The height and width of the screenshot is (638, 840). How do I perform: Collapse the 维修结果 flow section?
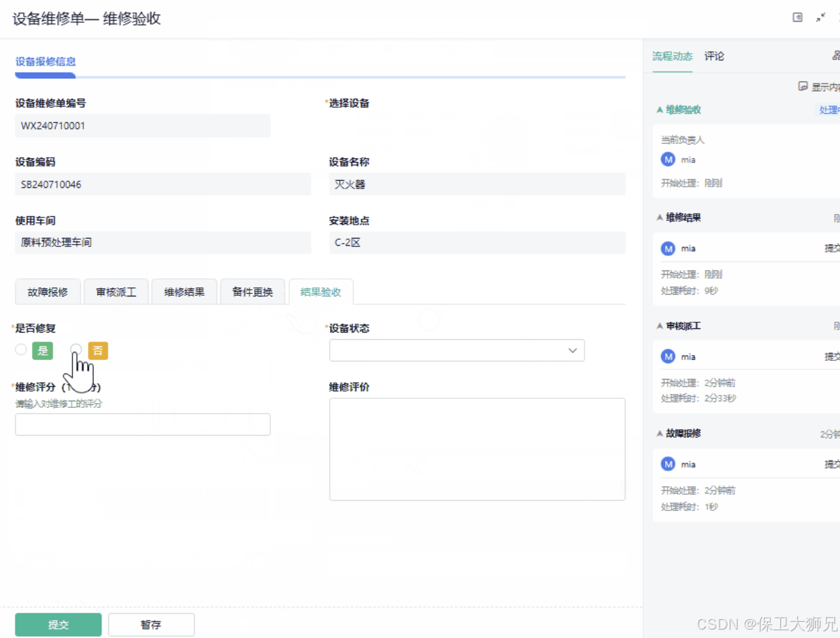[660, 217]
